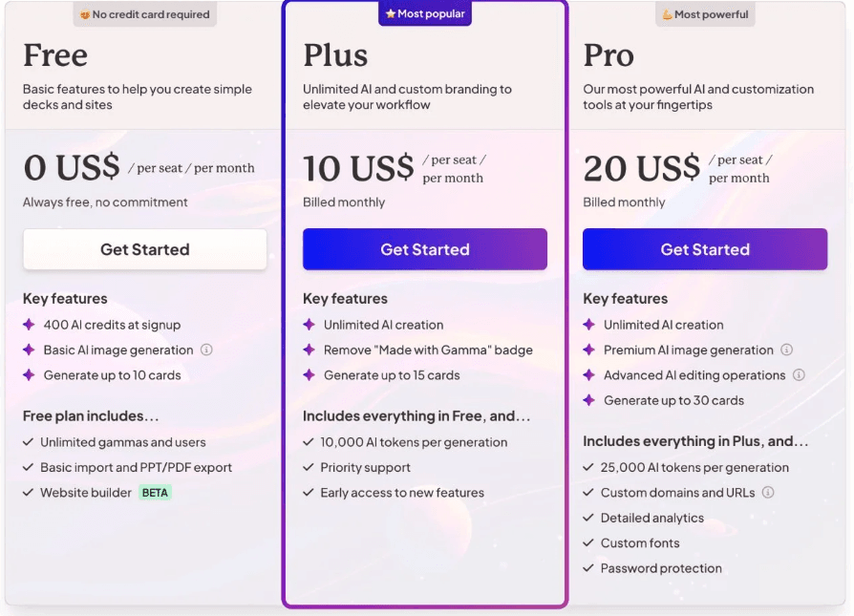Click the star icon in Most popular badge
The width and height of the screenshot is (854, 616).
(391, 14)
